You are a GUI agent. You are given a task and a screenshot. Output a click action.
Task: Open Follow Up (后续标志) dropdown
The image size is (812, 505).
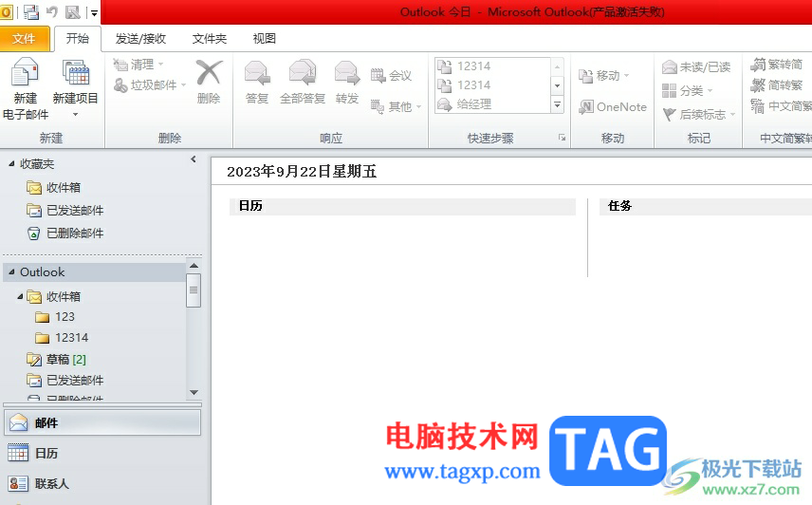[699, 114]
